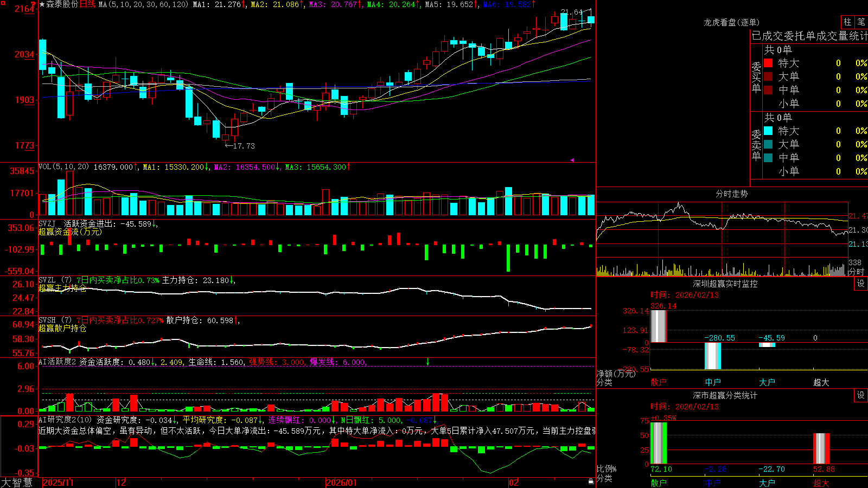Click 已成交委托单成交量统计 header
Viewport: 868px width, 488px height.
(809, 36)
